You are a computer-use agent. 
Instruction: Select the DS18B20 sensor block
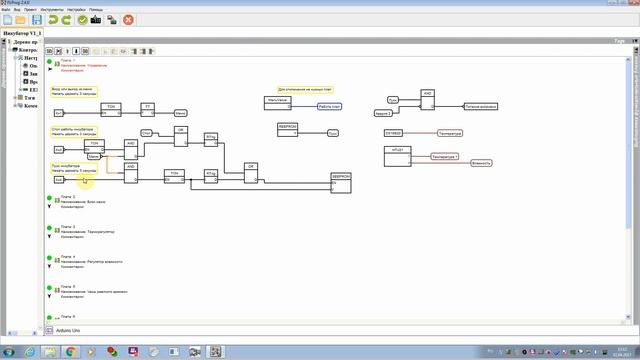tap(393, 133)
